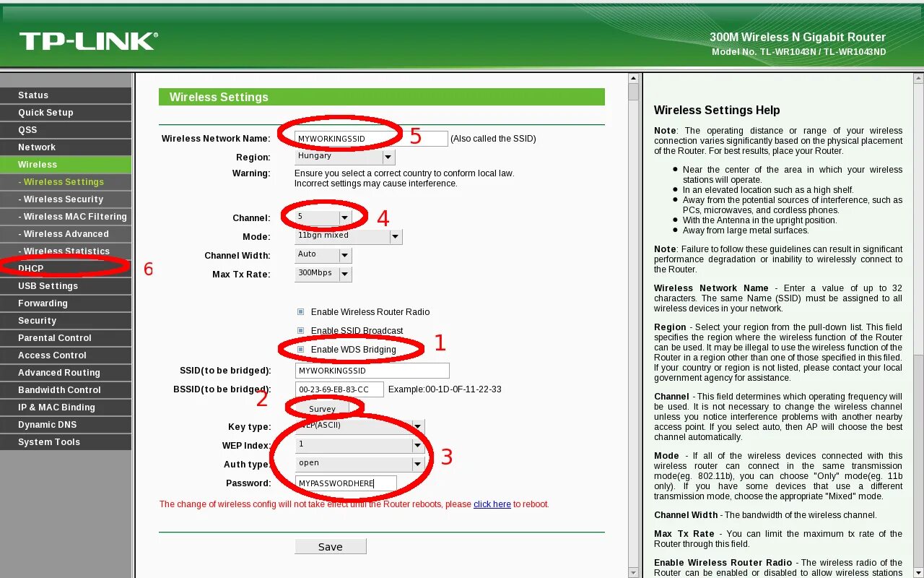The image size is (924, 578).
Task: Open Bandwidth Control menu item
Action: click(x=66, y=390)
